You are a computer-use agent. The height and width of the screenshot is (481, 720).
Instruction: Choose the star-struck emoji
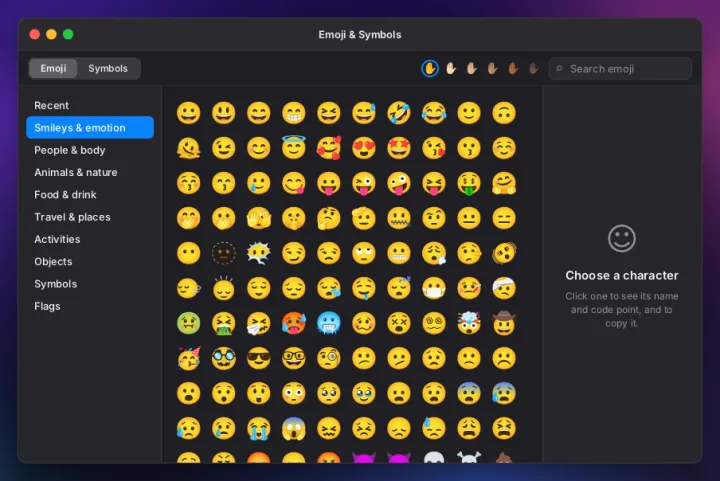399,148
